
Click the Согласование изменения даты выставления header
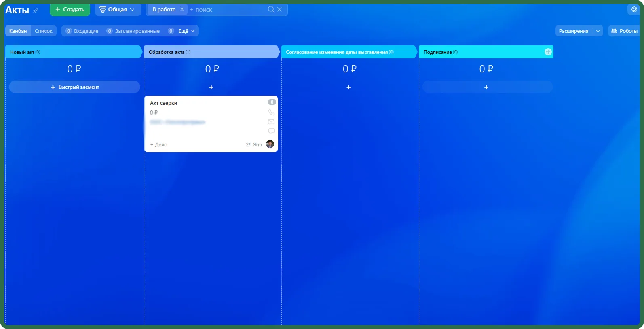pyautogui.click(x=348, y=52)
